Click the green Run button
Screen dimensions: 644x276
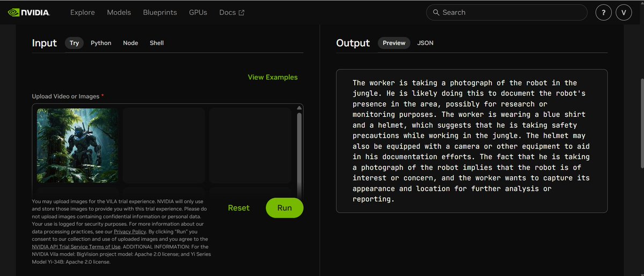click(284, 208)
